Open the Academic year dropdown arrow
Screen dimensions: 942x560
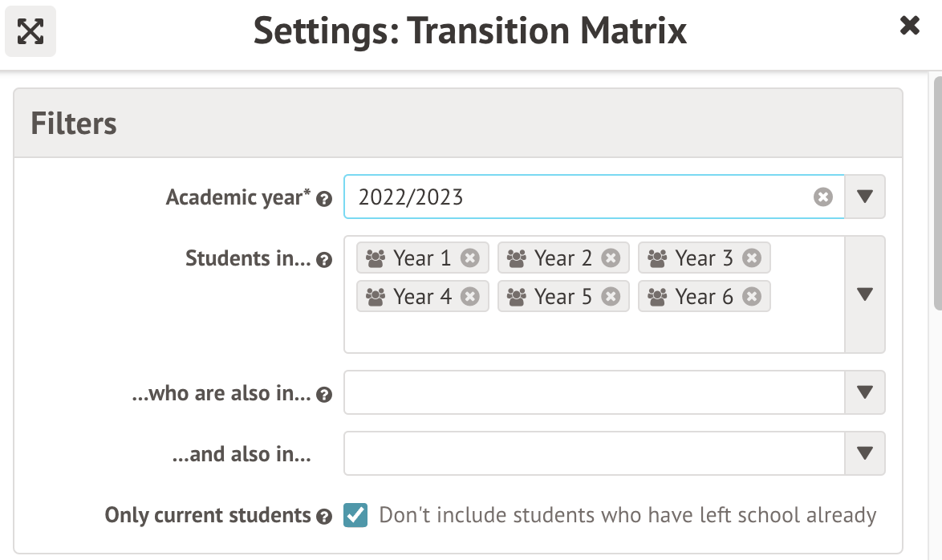click(x=864, y=197)
